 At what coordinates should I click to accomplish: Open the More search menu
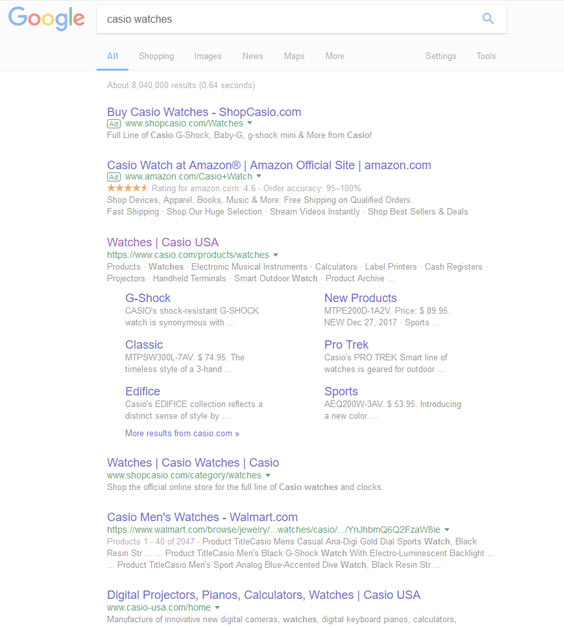point(334,56)
